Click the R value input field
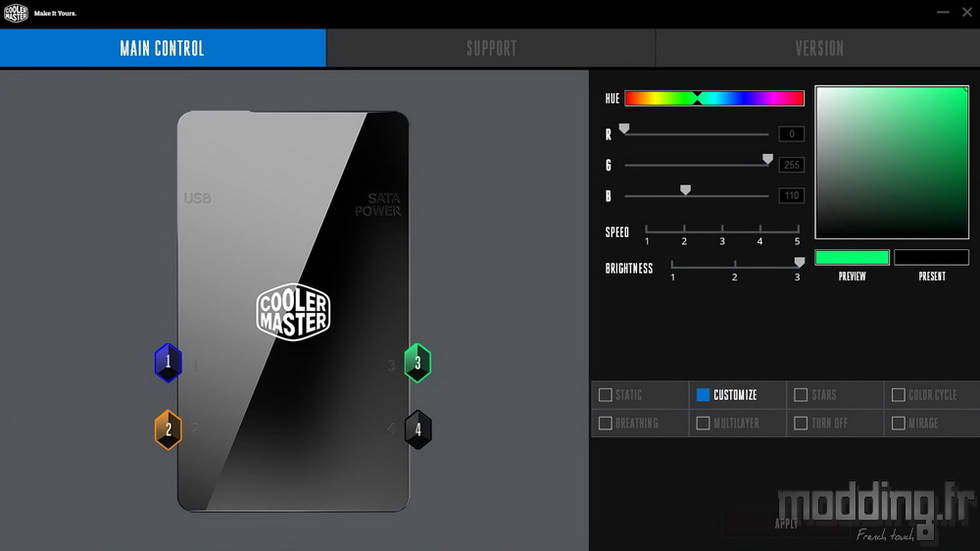The height and width of the screenshot is (551, 980). [791, 134]
